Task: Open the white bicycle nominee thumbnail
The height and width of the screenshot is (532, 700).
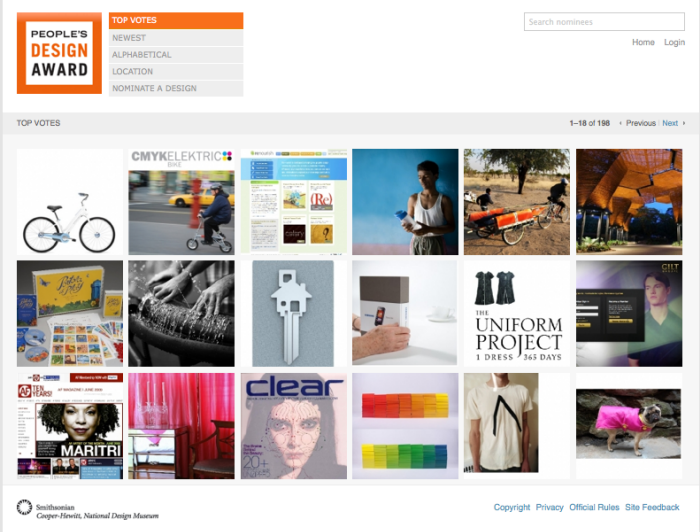Action: click(x=70, y=202)
